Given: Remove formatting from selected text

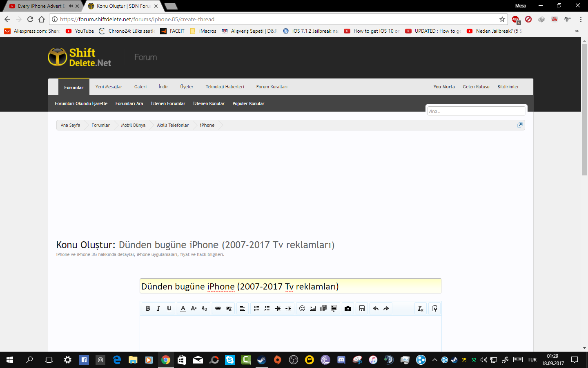Looking at the screenshot, I should 421,308.
